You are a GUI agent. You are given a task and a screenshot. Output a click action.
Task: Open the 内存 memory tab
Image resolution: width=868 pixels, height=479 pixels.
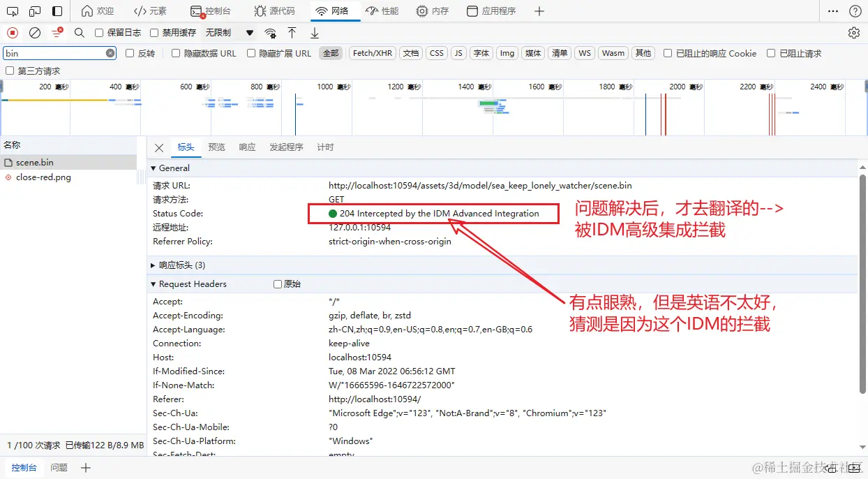(x=433, y=11)
